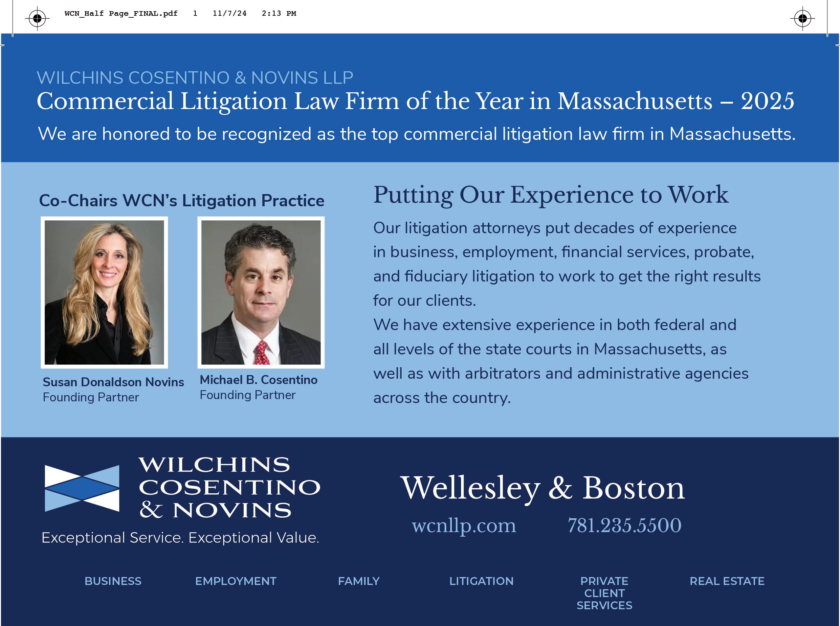Click the Commercial Litigation Law Firm headline
840x626 pixels.
415,101
